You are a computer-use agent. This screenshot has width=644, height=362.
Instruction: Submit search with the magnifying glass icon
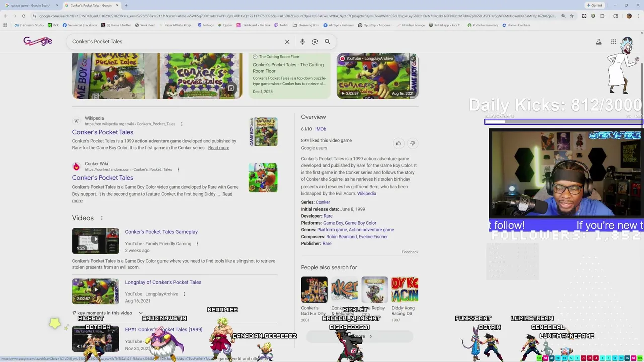point(327,42)
